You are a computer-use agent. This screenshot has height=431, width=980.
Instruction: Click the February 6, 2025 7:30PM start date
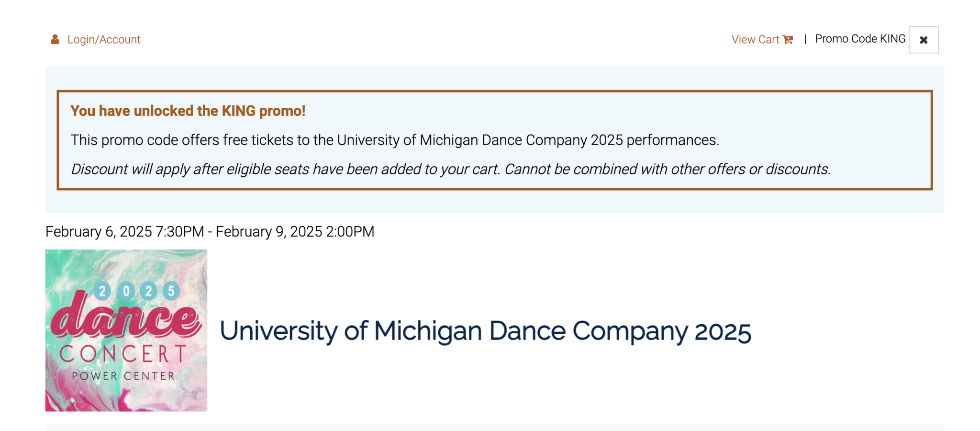click(x=124, y=231)
